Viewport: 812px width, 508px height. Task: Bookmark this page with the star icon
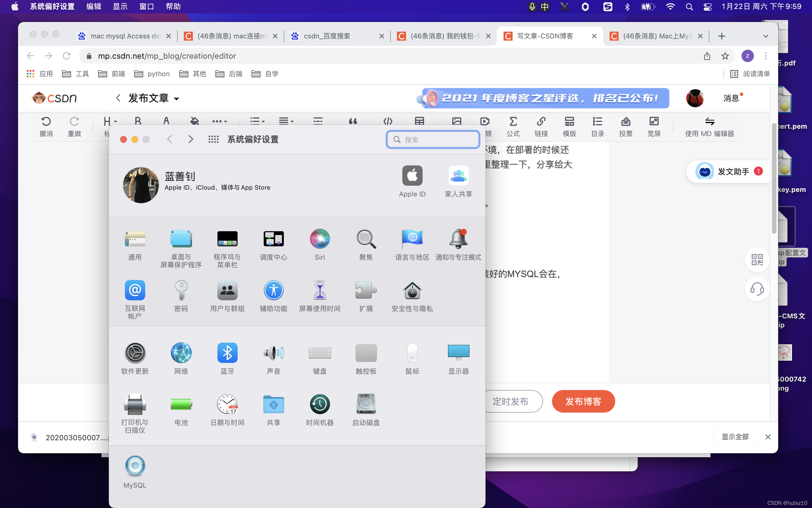[x=725, y=56]
